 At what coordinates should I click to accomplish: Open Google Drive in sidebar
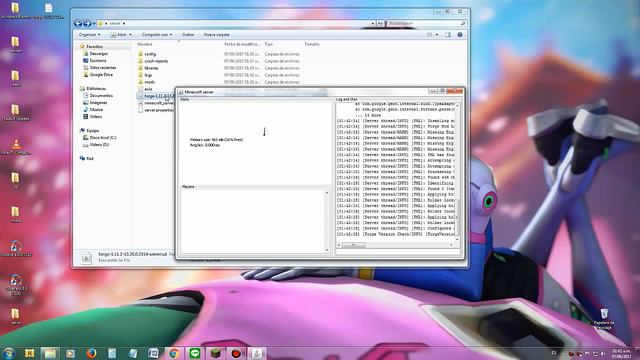pos(101,75)
